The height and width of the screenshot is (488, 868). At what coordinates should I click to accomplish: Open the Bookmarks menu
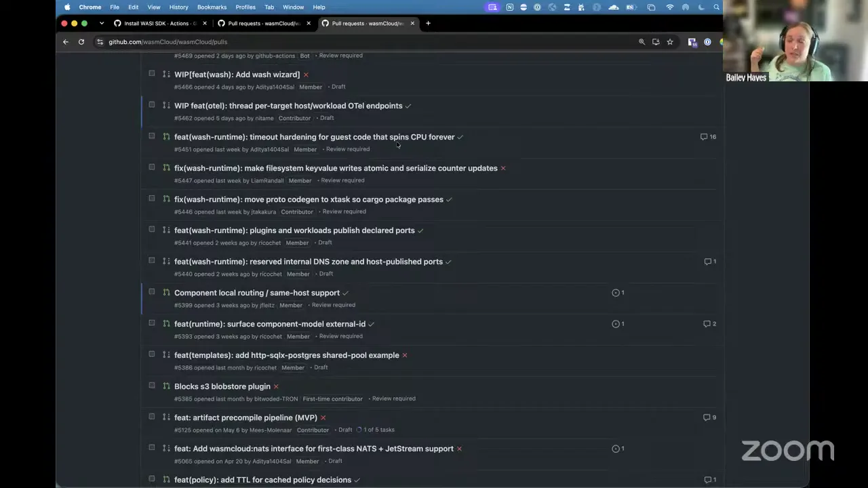212,7
